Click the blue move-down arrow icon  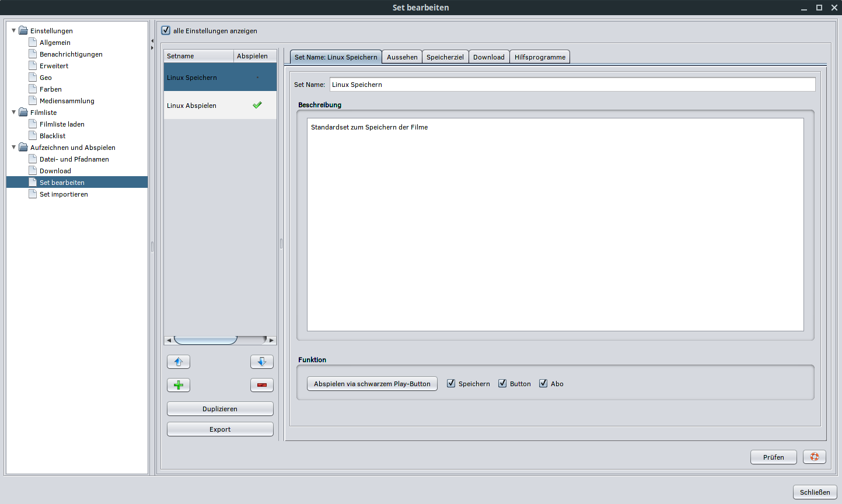[261, 362]
